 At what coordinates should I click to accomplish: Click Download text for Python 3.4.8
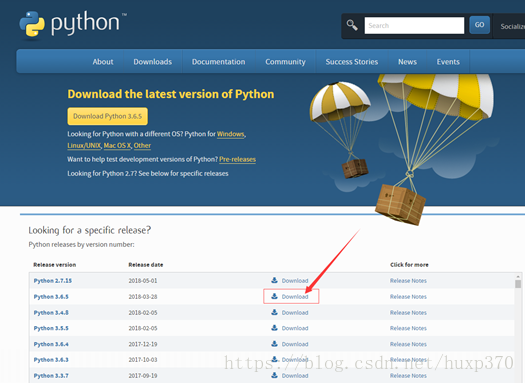coord(295,313)
